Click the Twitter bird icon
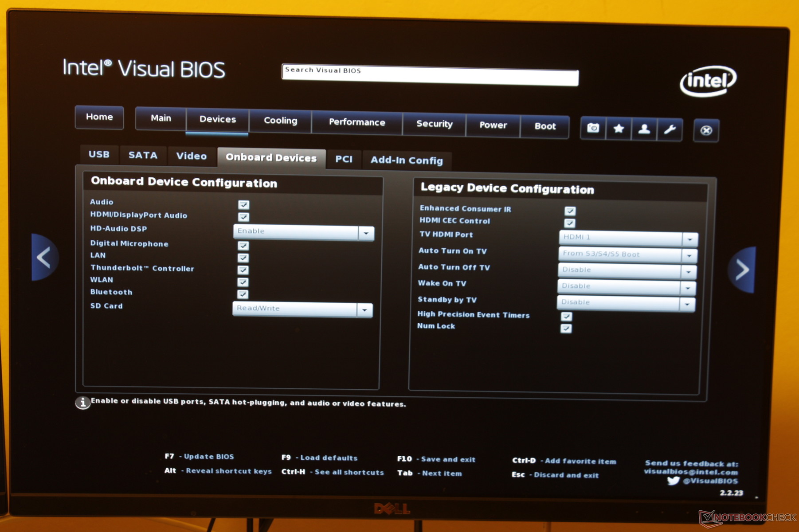The image size is (799, 532). pos(673,481)
